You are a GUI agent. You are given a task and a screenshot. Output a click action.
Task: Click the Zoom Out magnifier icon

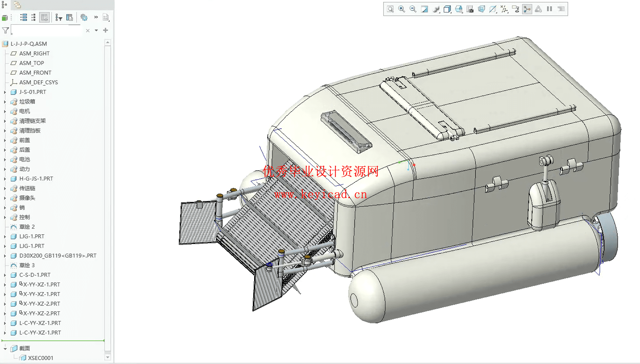[x=413, y=9]
